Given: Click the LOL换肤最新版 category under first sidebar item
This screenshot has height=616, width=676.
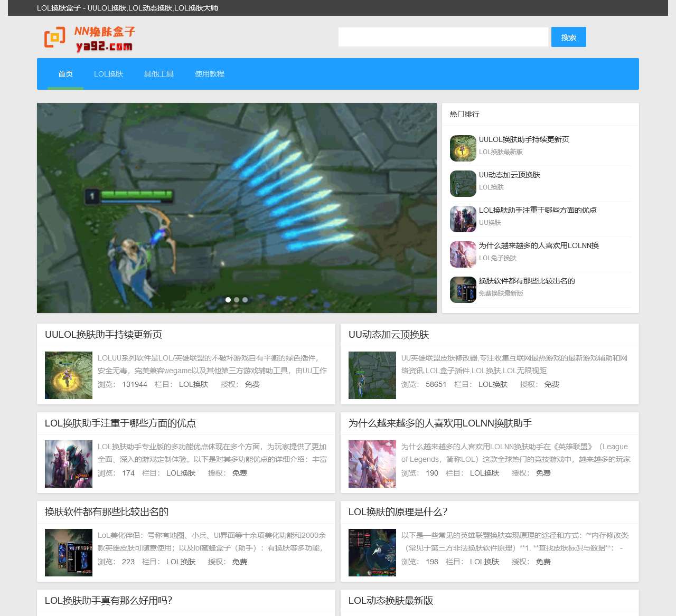Looking at the screenshot, I should point(501,152).
